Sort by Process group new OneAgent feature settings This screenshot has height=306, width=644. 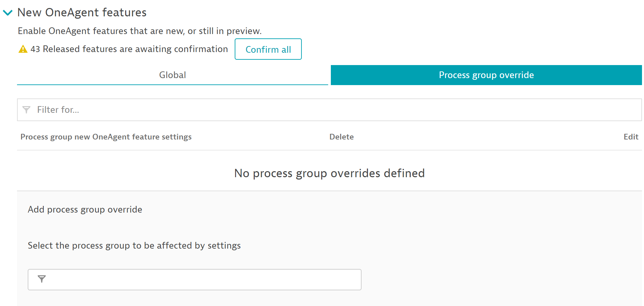coord(106,137)
